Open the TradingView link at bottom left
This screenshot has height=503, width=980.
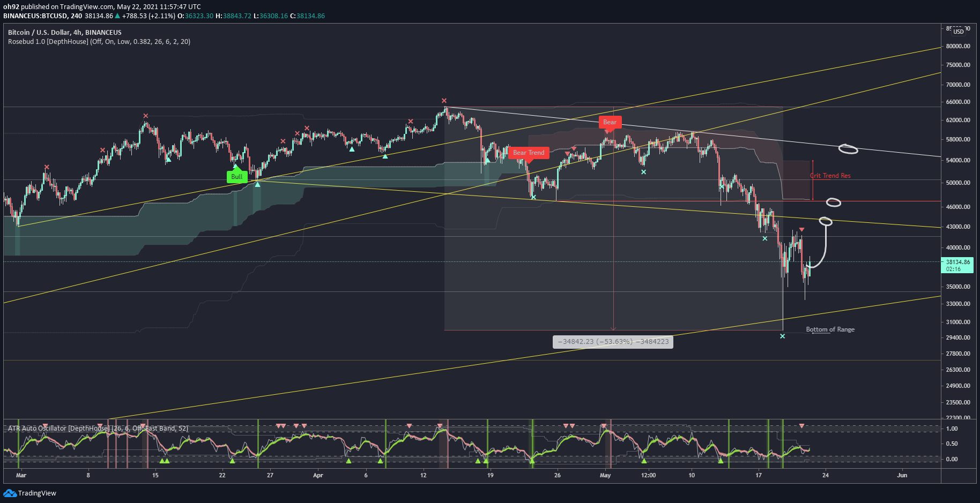point(30,493)
